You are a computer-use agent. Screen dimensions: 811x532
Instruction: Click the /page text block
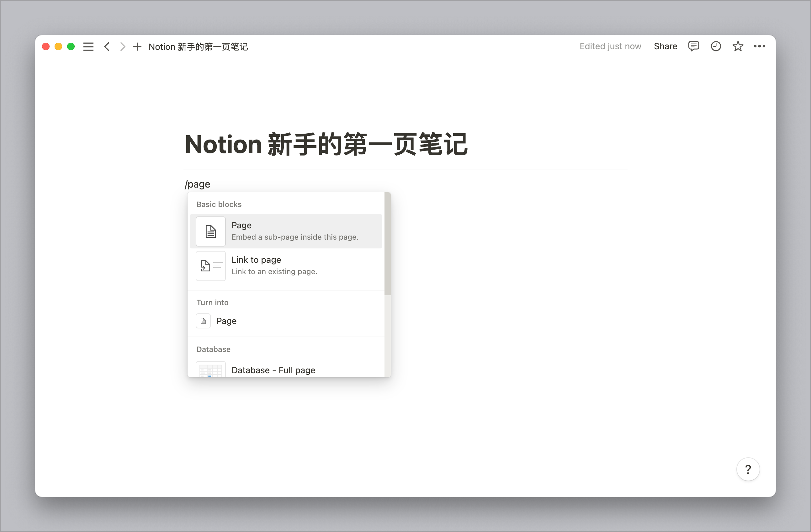pos(197,184)
